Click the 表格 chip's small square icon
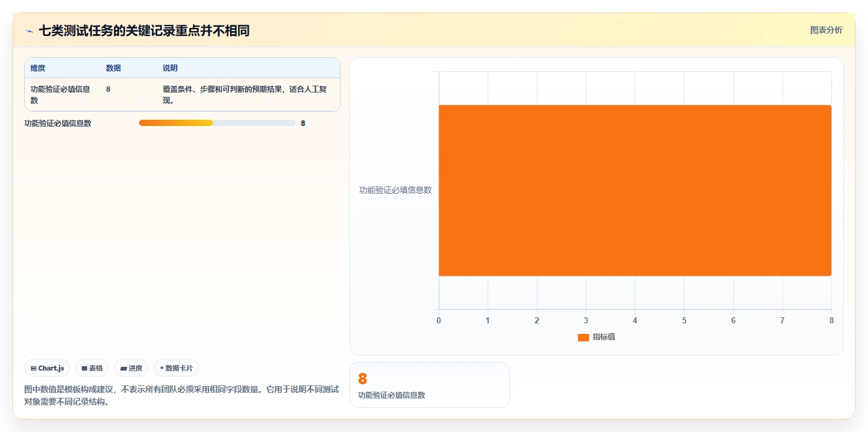This screenshot has height=432, width=868. 84,369
